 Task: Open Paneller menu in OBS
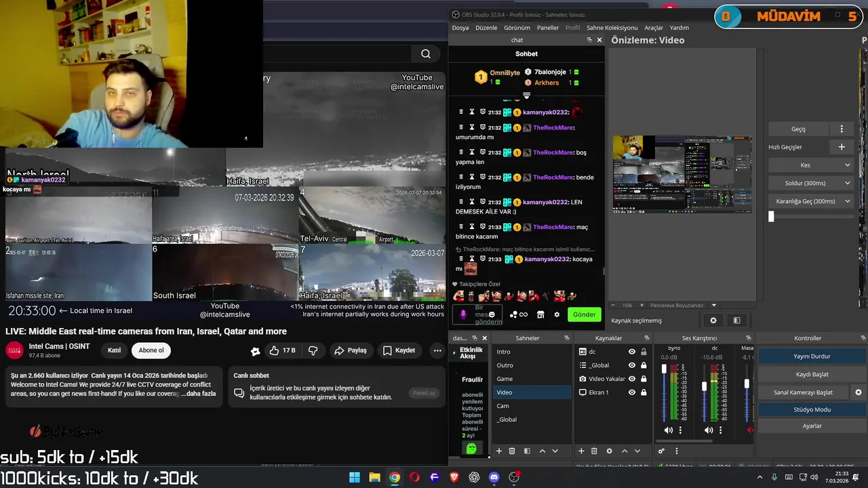[548, 28]
